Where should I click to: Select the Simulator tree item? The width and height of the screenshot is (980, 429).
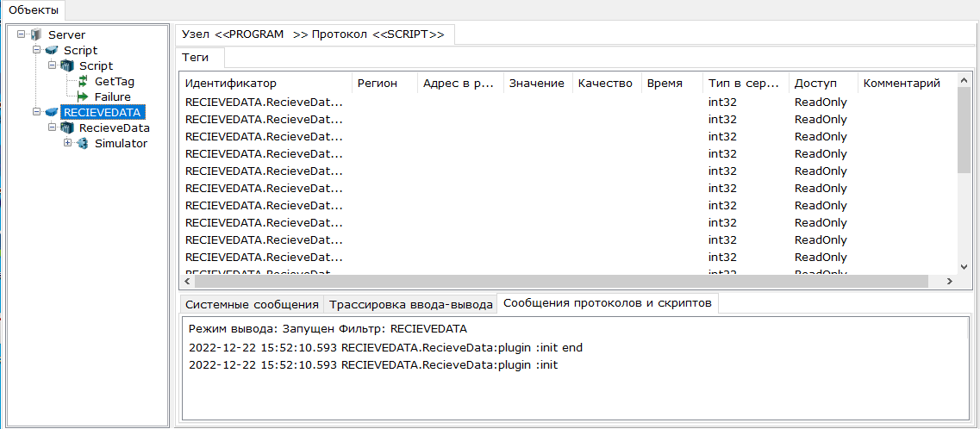(121, 144)
